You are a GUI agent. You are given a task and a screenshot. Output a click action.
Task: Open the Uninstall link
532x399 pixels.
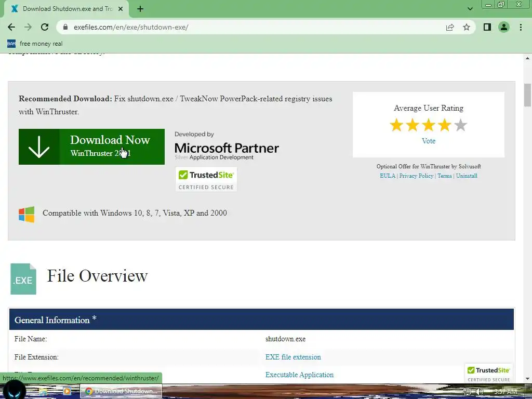467,176
